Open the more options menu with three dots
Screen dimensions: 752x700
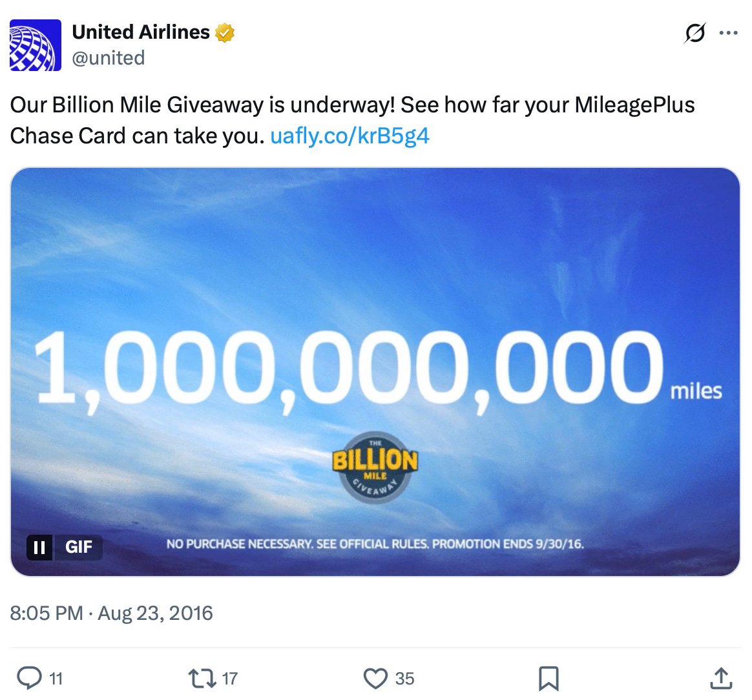pyautogui.click(x=729, y=32)
